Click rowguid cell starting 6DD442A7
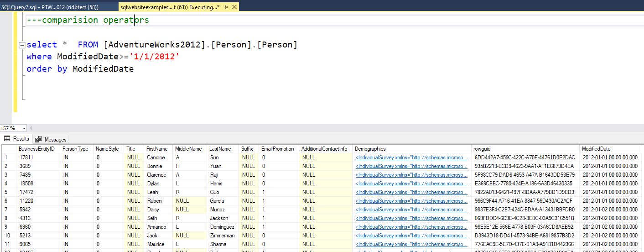This screenshot has width=644, height=252. point(525,157)
